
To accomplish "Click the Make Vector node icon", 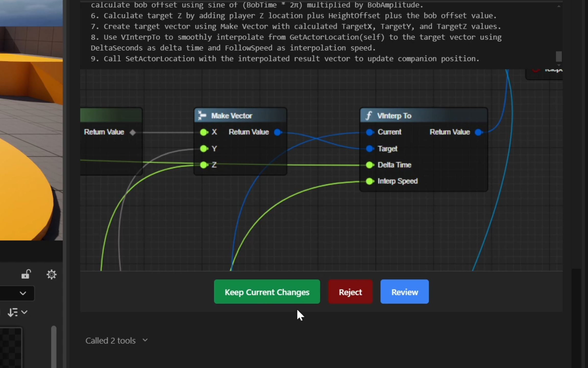I will tap(202, 116).
